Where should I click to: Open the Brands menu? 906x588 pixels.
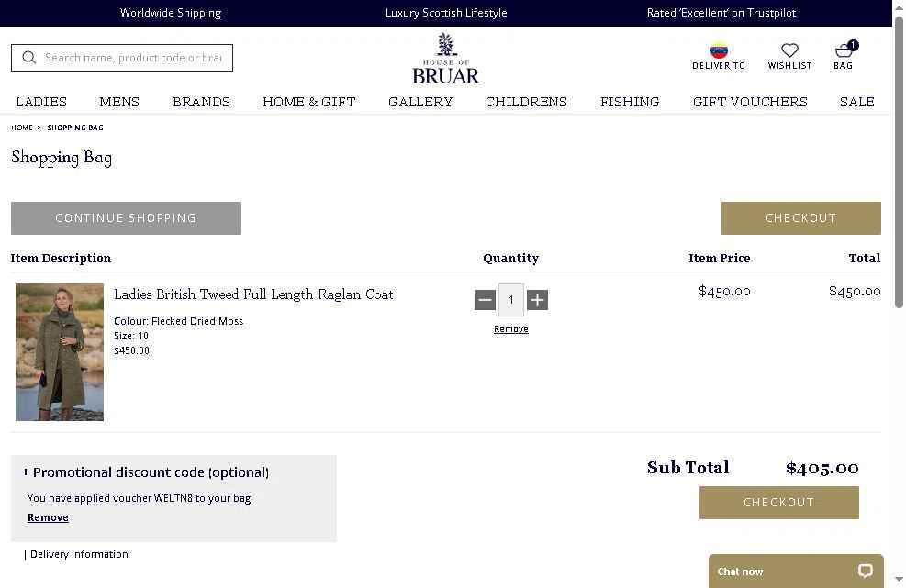click(202, 102)
